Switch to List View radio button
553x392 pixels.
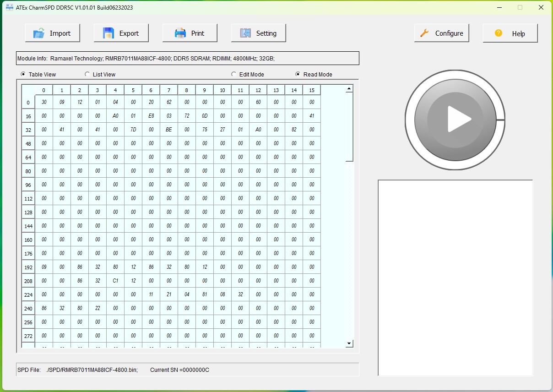(87, 74)
